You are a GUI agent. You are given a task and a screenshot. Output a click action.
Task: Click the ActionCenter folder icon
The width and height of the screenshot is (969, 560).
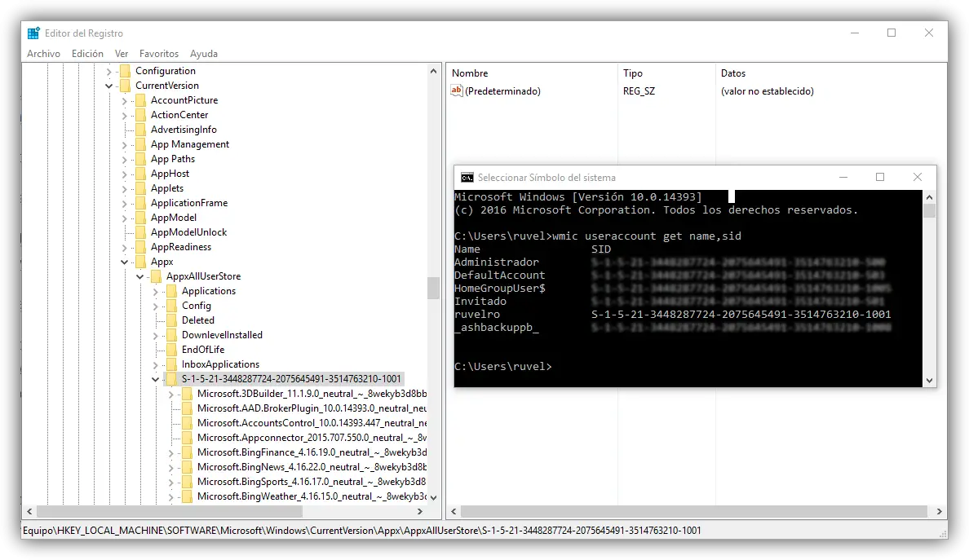click(x=140, y=115)
